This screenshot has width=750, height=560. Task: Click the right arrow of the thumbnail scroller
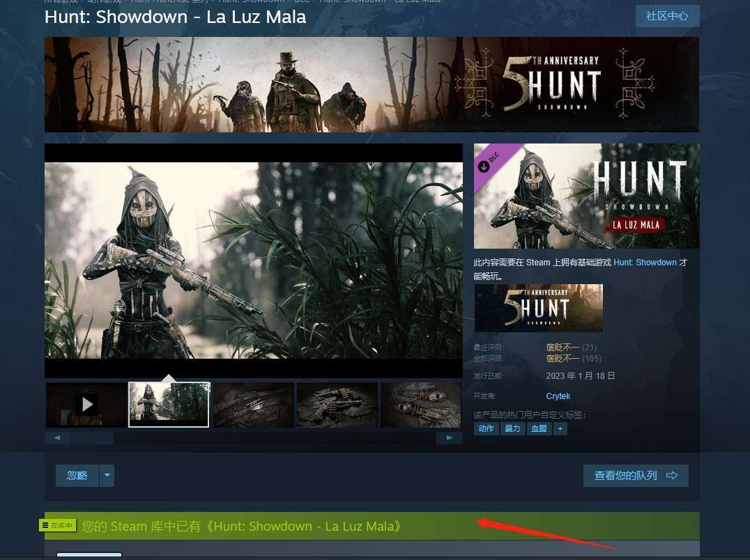(449, 437)
